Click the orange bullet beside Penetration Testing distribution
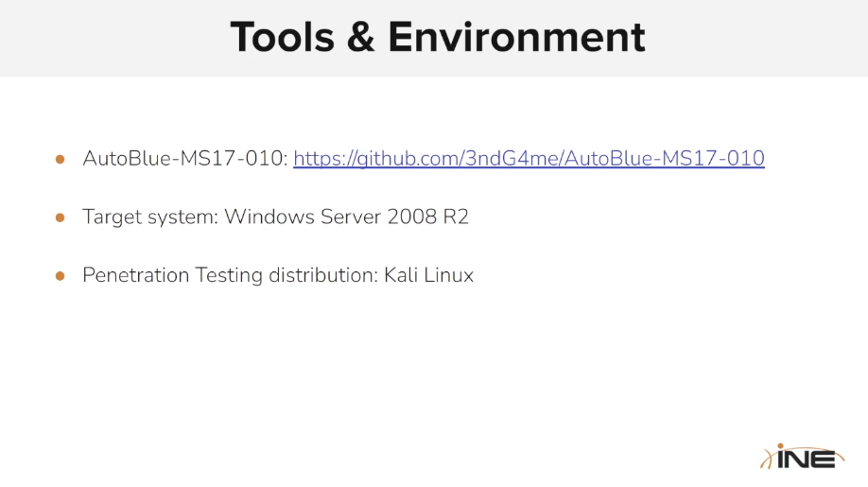The image size is (868, 487). (x=61, y=276)
